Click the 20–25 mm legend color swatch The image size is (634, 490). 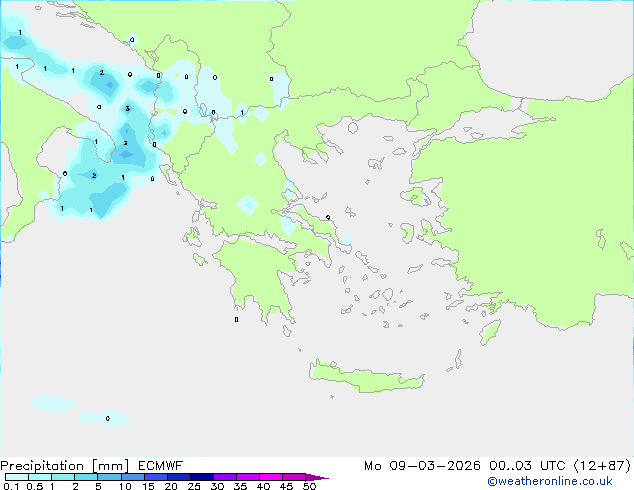pyautogui.click(x=178, y=477)
